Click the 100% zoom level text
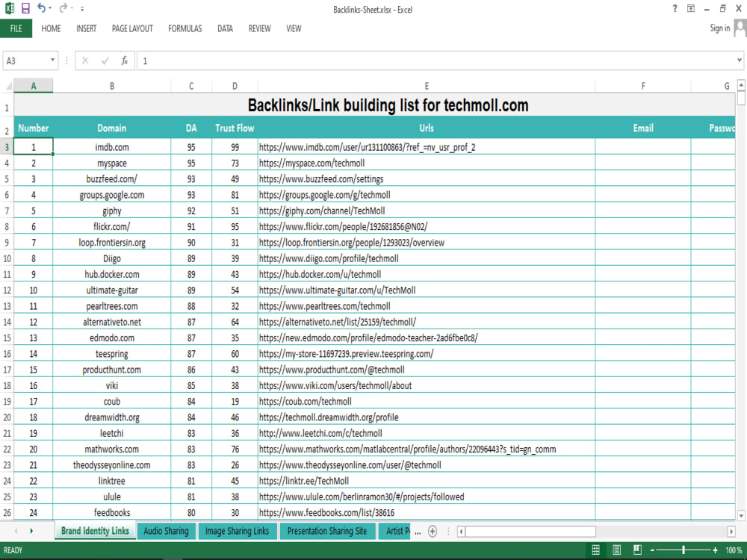 point(734,550)
